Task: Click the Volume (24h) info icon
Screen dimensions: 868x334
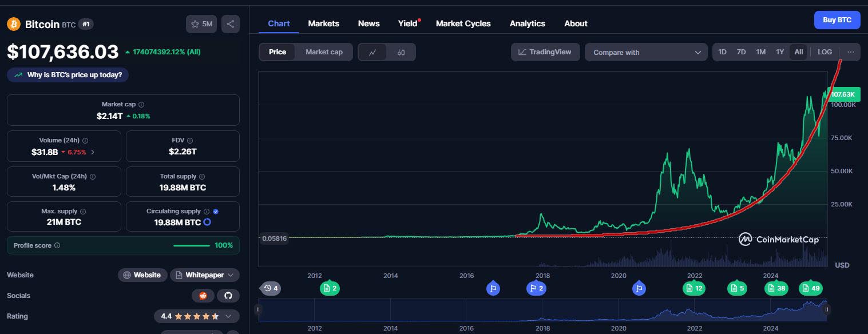Action: point(85,140)
